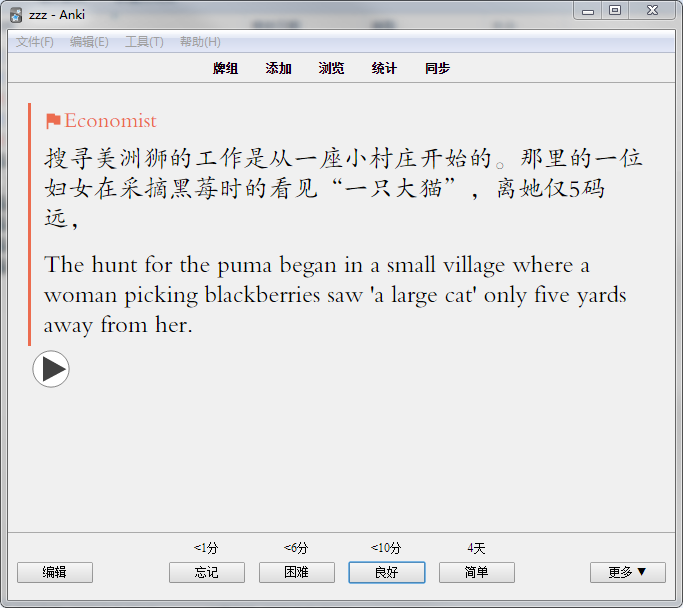Maximize the Anki window
The width and height of the screenshot is (683, 608).
(615, 11)
